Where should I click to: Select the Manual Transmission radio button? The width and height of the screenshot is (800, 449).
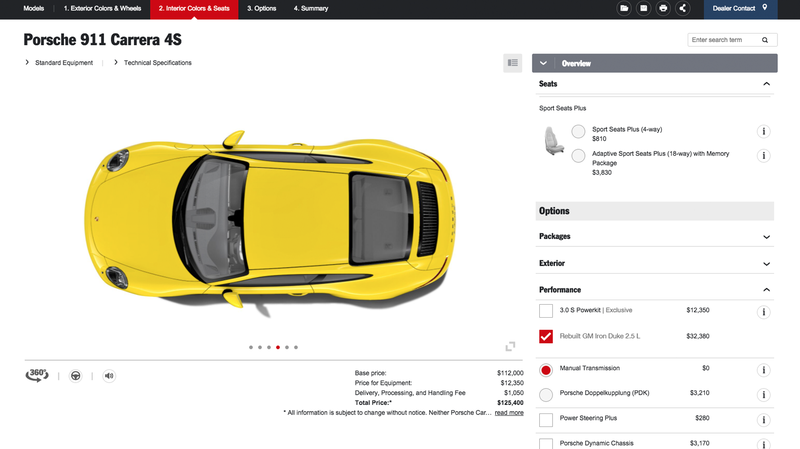point(546,370)
